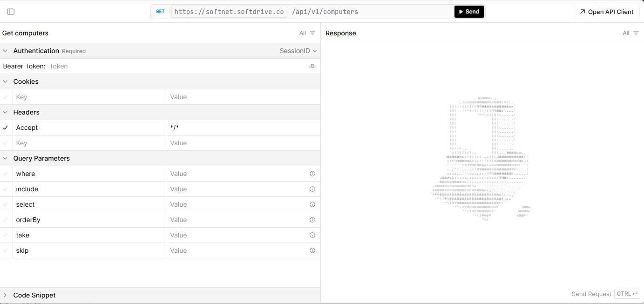Collapse the Query Parameters section

[5, 158]
